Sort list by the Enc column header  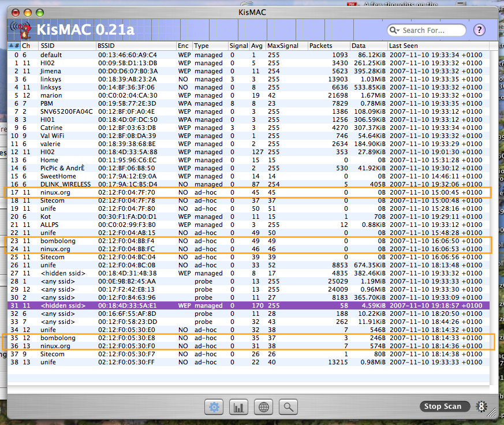[x=184, y=46]
